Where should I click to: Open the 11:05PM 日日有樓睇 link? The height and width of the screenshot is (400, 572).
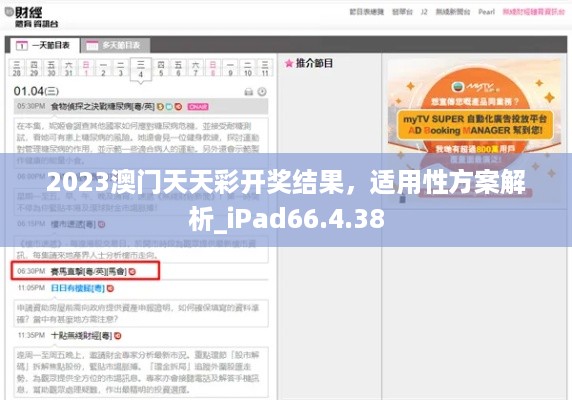pyautogui.click(x=78, y=288)
